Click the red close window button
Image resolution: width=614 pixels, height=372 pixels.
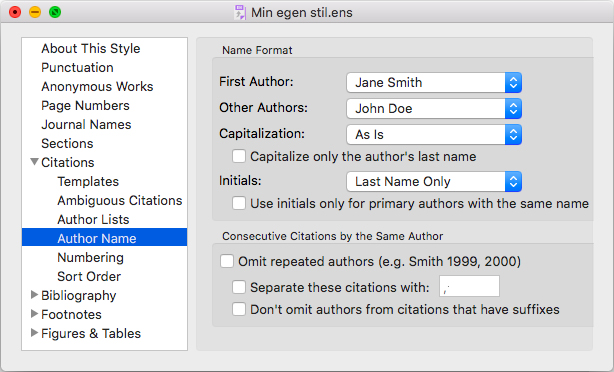15,12
